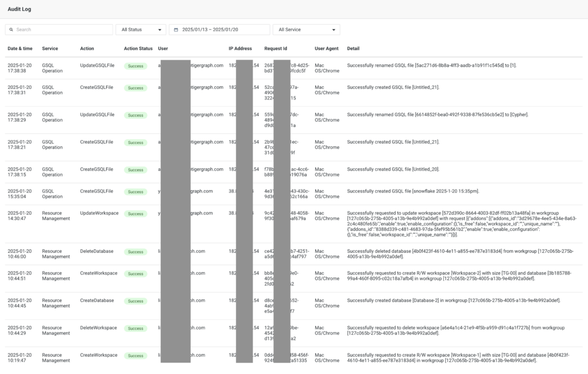588x374 pixels.
Task: Click the Untitled_21 detail in the 17:38:31 row
Action: pyautogui.click(x=393, y=87)
